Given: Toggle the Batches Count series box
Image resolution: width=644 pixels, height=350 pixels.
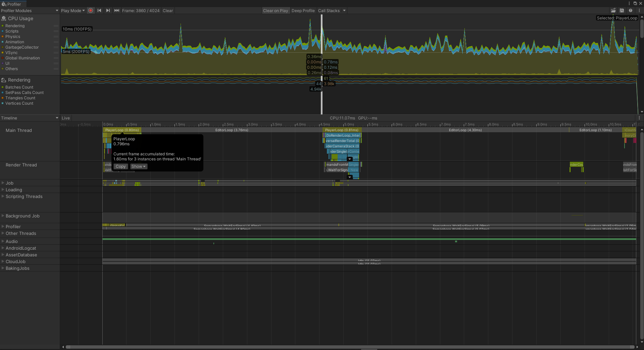Looking at the screenshot, I should [x=3, y=87].
